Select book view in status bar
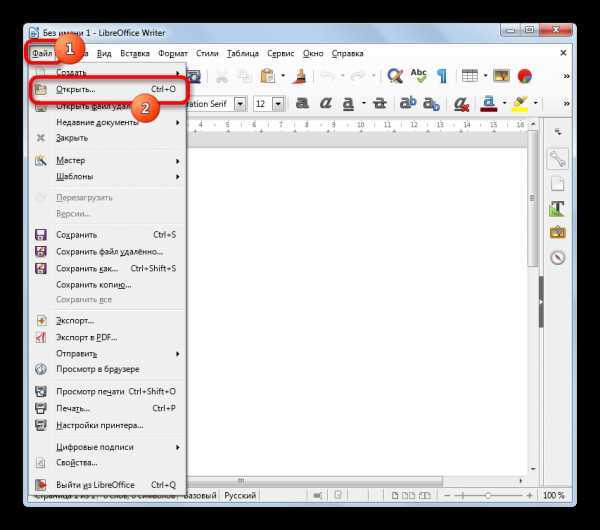 point(424,496)
